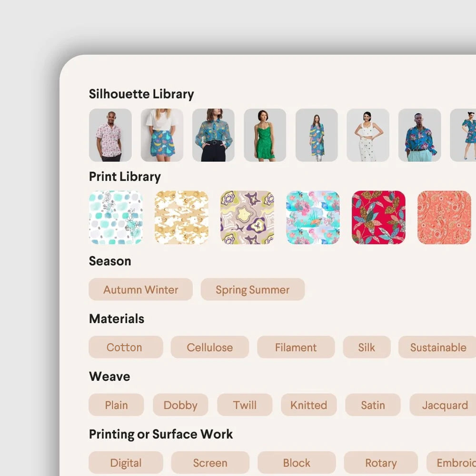This screenshot has width=476, height=476.
Task: Pick the Silk material tag
Action: pos(367,347)
